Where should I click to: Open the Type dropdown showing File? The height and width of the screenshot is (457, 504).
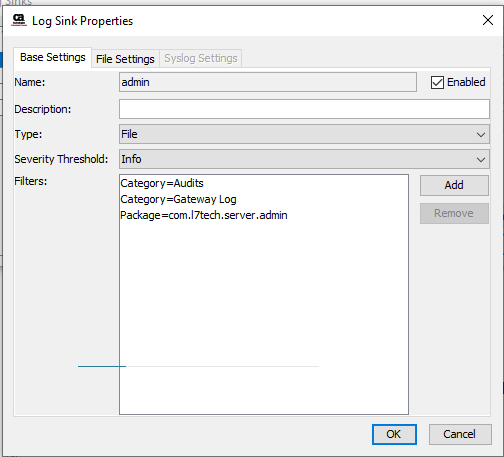[x=304, y=134]
